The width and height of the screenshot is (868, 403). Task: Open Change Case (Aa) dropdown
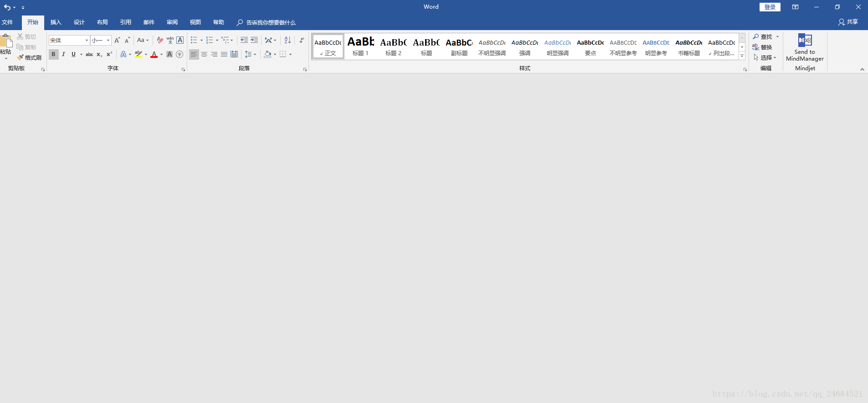coord(143,40)
